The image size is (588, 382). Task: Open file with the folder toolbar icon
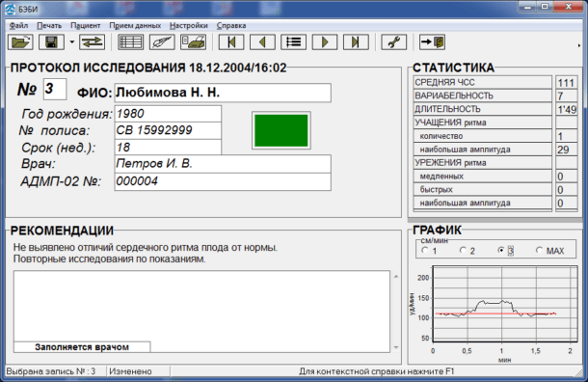(x=20, y=42)
